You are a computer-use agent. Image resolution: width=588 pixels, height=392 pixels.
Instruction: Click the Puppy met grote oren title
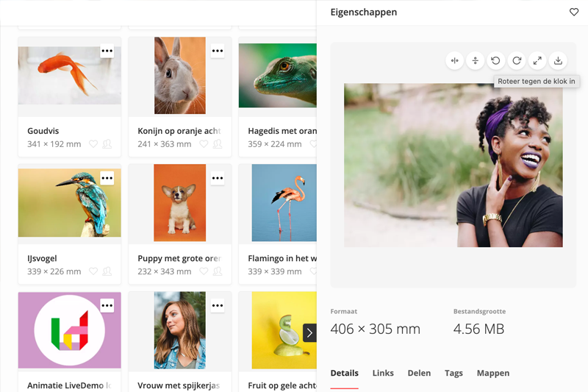click(179, 258)
